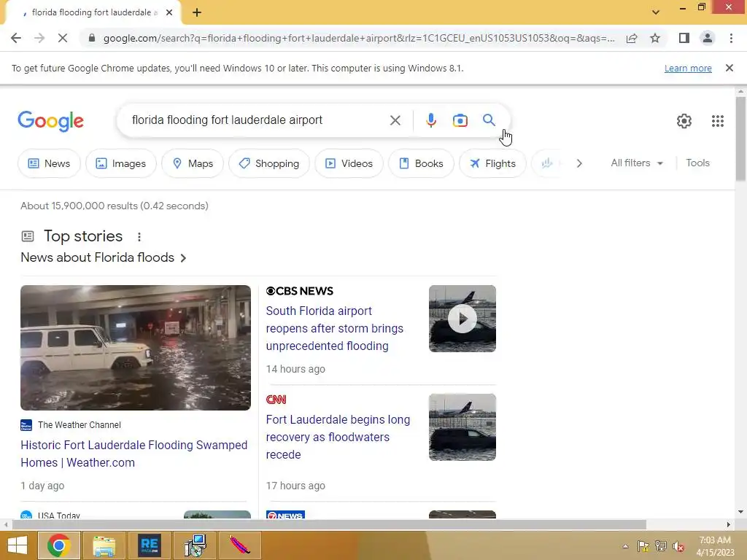Screen dimensions: 747x560
Task: Open Chrome profile avatar menu
Action: (x=708, y=38)
